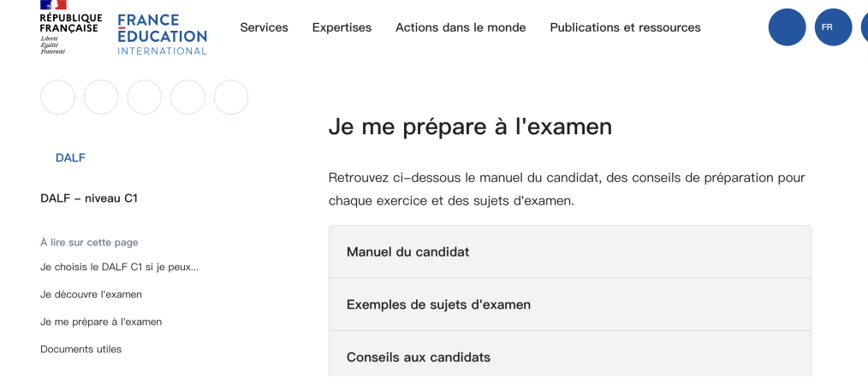The height and width of the screenshot is (390, 868).
Task: Jump to 'Documents utiles' section
Action: [80, 349]
